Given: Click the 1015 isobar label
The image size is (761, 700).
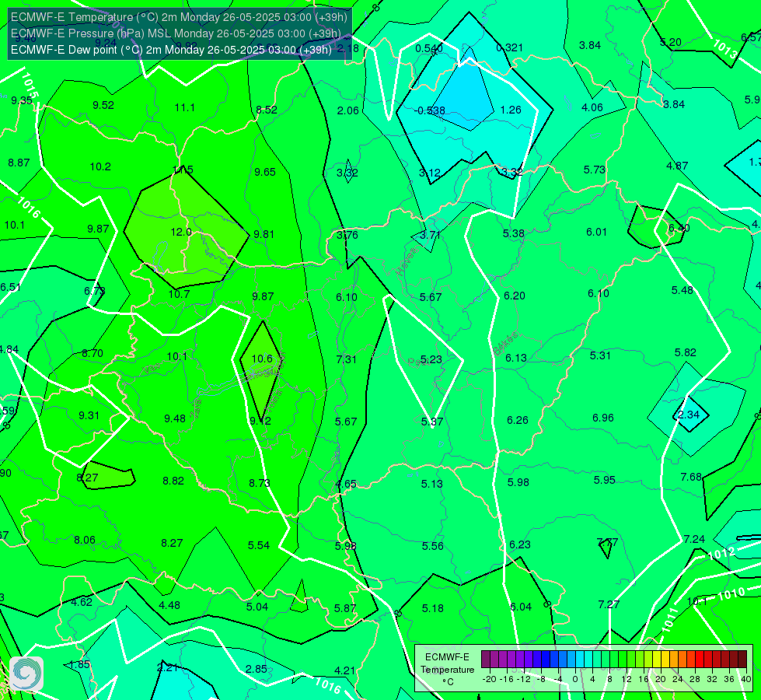Looking at the screenshot, I should [30, 86].
